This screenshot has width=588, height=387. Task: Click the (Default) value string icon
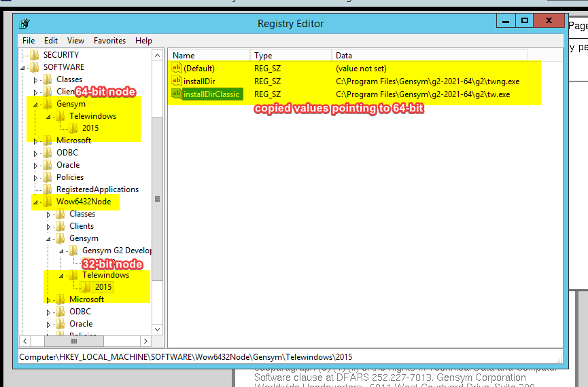(x=177, y=68)
